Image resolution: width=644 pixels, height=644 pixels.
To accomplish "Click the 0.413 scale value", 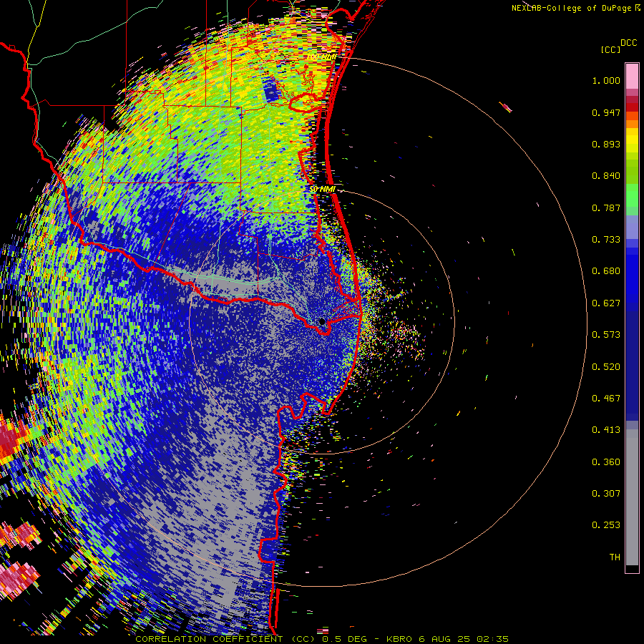I will (x=606, y=430).
